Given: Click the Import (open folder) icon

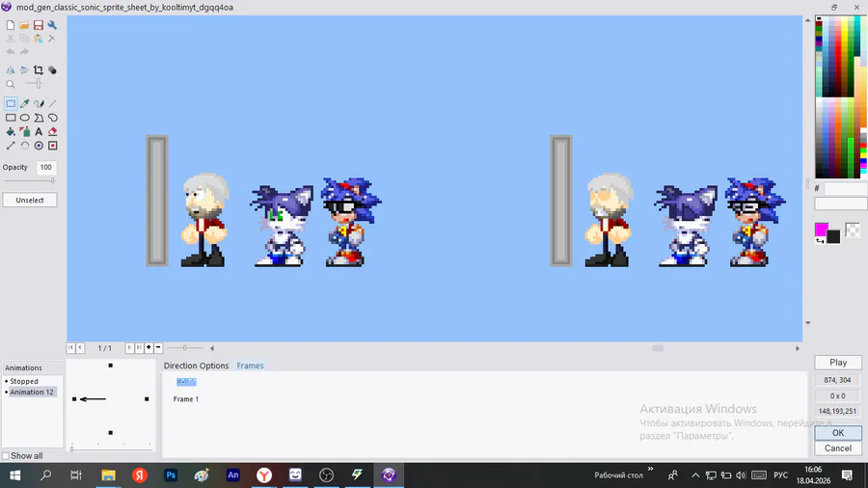Looking at the screenshot, I should click(24, 25).
